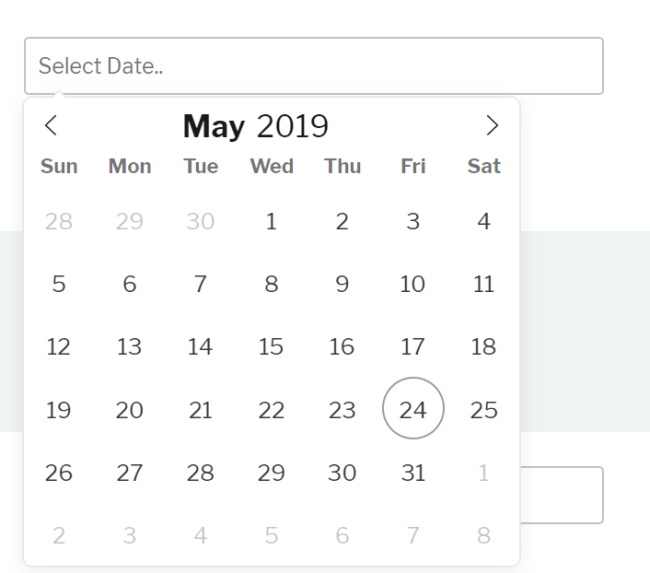
Task: Choose May 15 date
Action: [271, 346]
